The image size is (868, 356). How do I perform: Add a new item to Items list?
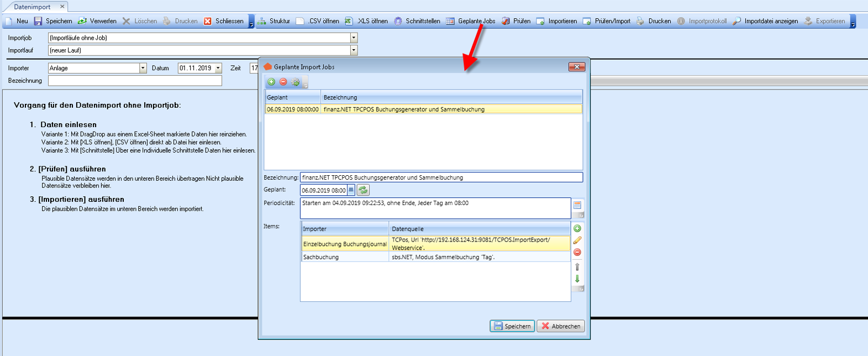577,228
